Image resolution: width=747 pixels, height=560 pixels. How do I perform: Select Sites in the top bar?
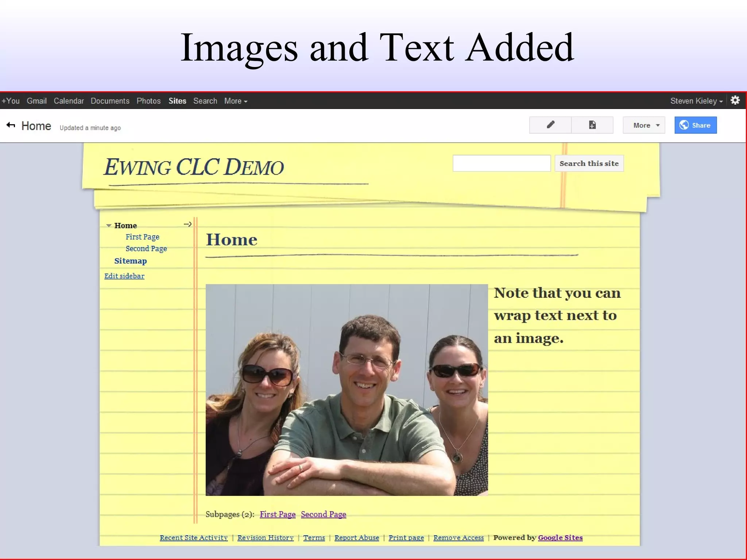177,101
